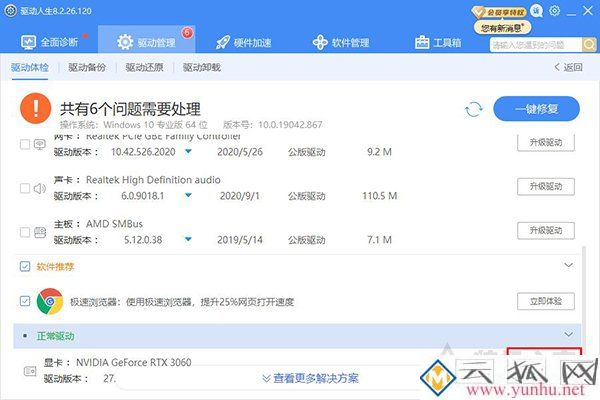Click 查看更多解决方案 link

310,379
